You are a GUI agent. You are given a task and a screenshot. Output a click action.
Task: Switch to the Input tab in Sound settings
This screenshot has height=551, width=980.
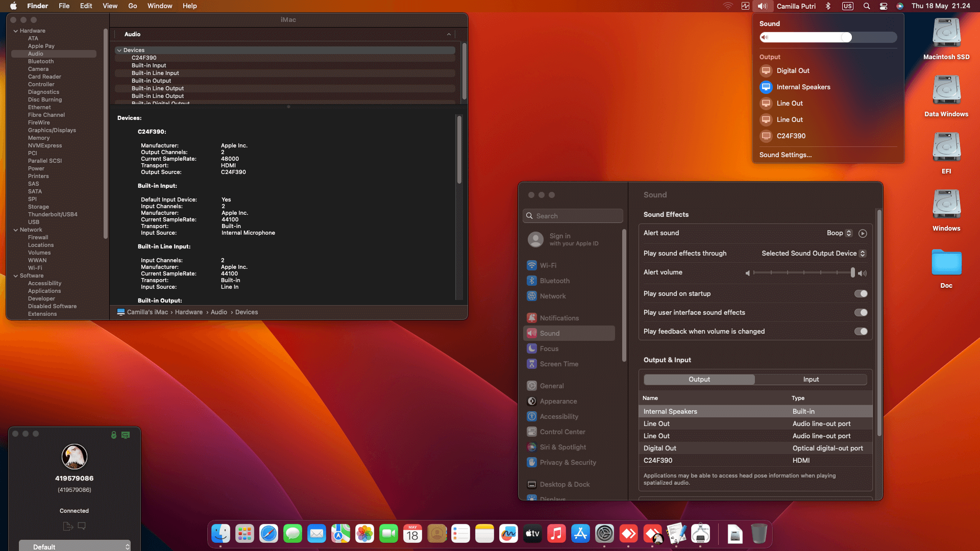tap(811, 379)
